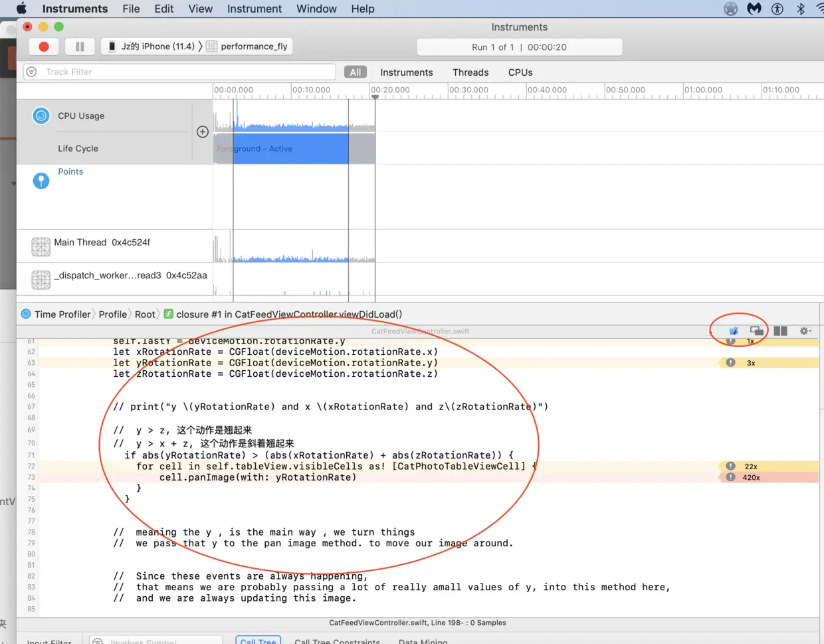Image resolution: width=824 pixels, height=644 pixels.
Task: Toggle the split-pane view icon
Action: pyautogui.click(x=780, y=330)
